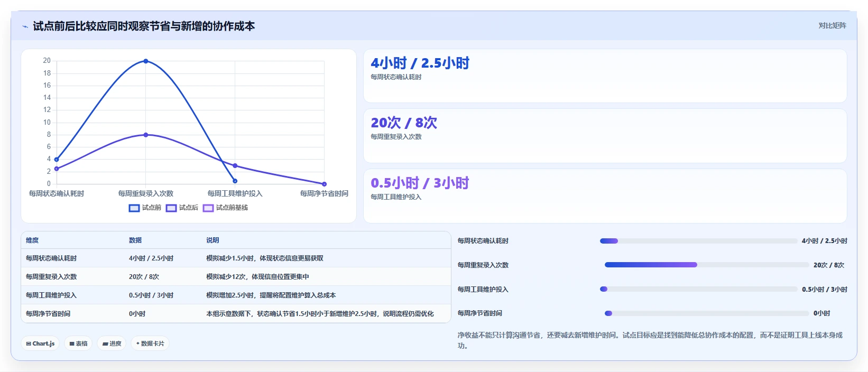Click the progress value 0.5小时 / 3小时
The image size is (868, 372).
tap(825, 290)
